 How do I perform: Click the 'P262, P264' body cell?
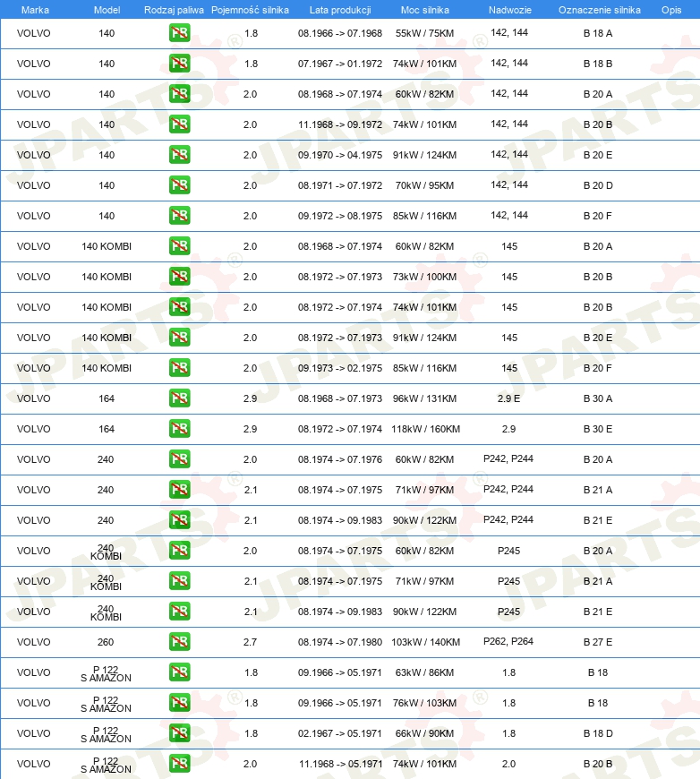pyautogui.click(x=508, y=641)
